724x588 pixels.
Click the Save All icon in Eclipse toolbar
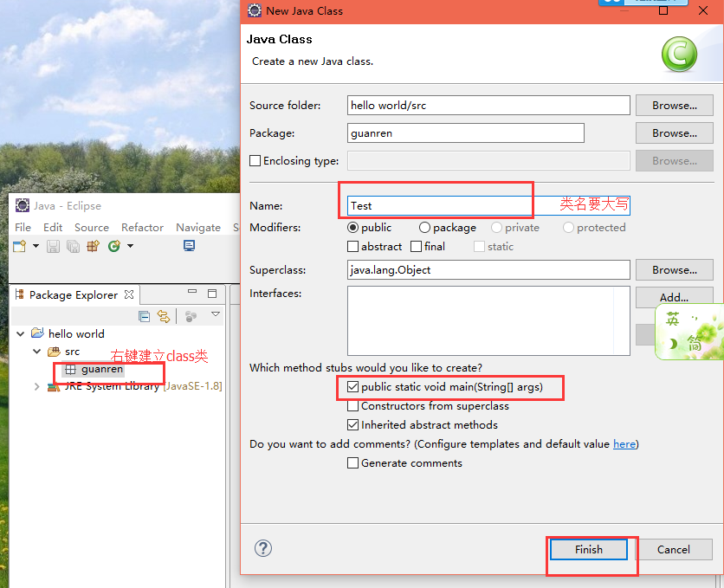coord(73,247)
